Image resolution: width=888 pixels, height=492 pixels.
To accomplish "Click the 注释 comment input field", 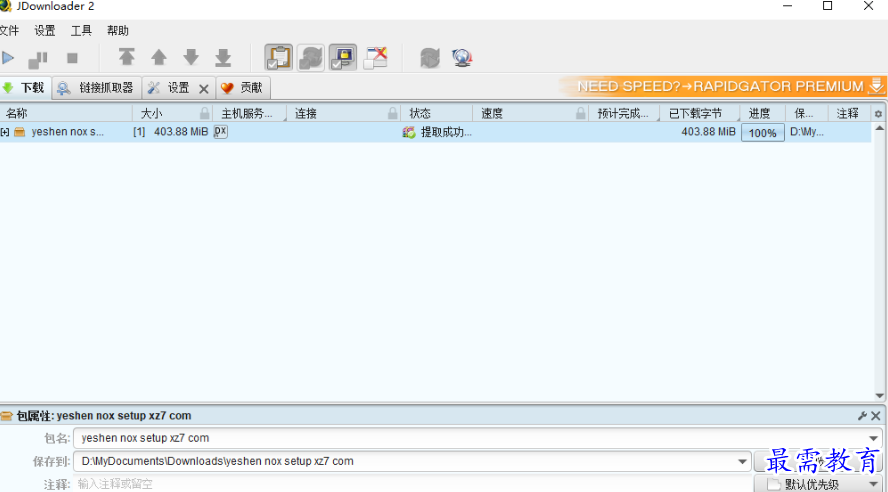I will pos(413,484).
